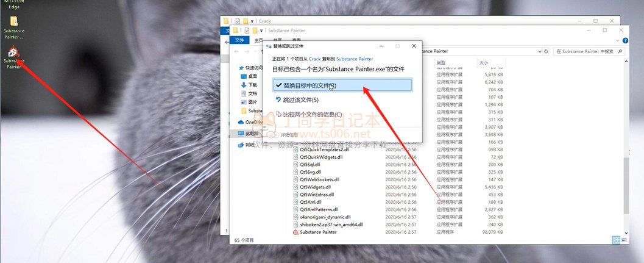Click the search magnifier icon

click(620, 51)
